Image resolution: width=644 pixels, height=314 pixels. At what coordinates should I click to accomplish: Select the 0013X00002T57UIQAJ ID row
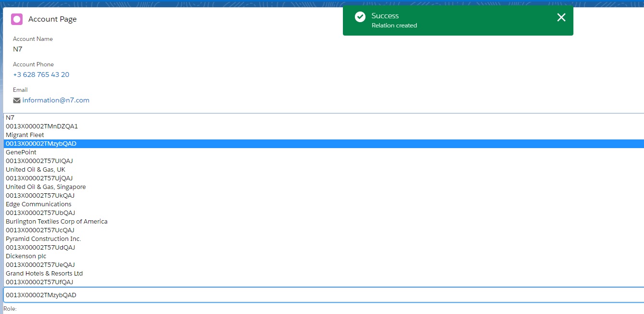pyautogui.click(x=39, y=161)
